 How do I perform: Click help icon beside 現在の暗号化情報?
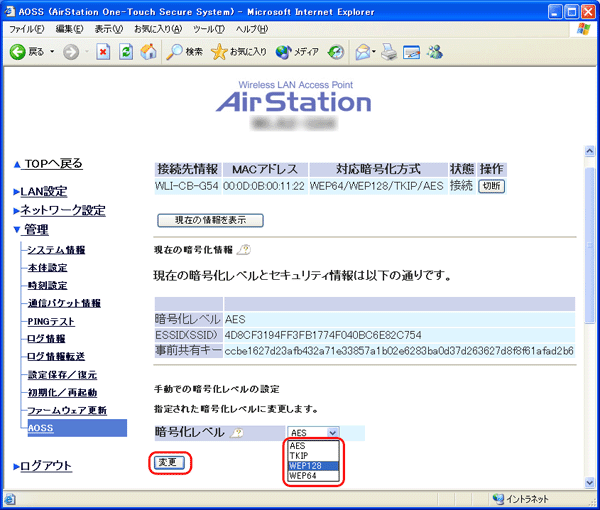click(x=244, y=249)
